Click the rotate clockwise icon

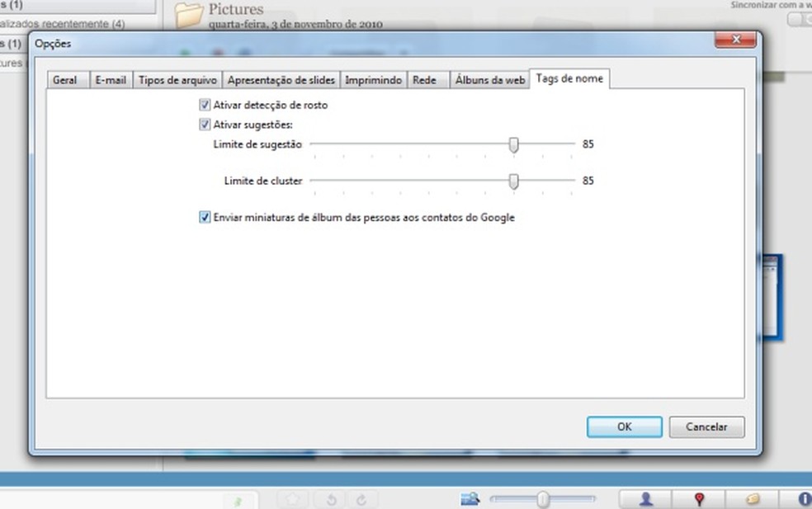click(361, 500)
